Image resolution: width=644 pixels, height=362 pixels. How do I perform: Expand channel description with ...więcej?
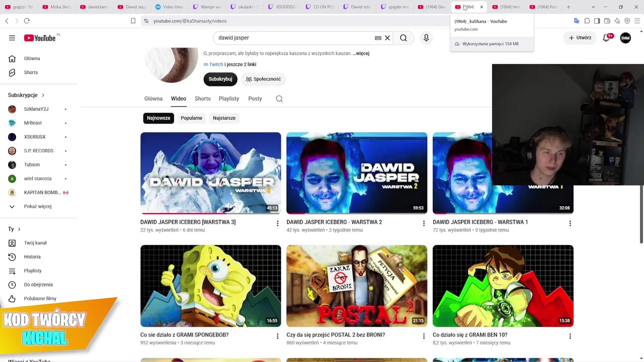click(361, 53)
